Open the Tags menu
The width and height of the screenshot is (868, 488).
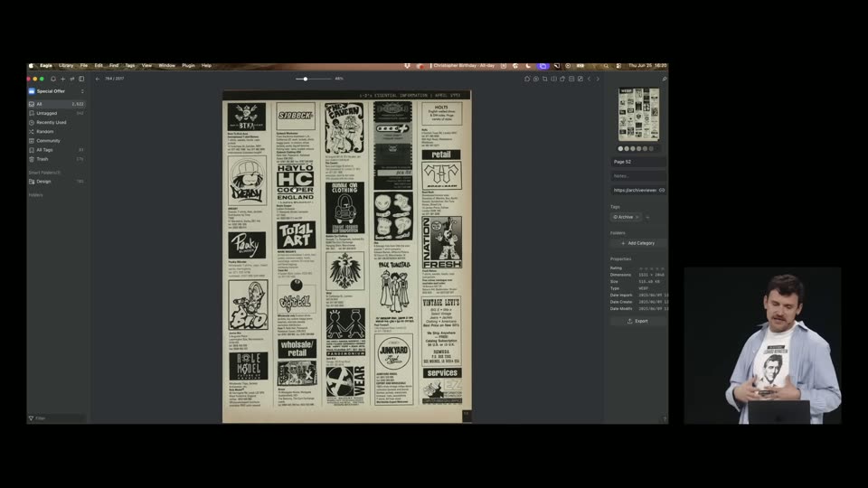[130, 65]
